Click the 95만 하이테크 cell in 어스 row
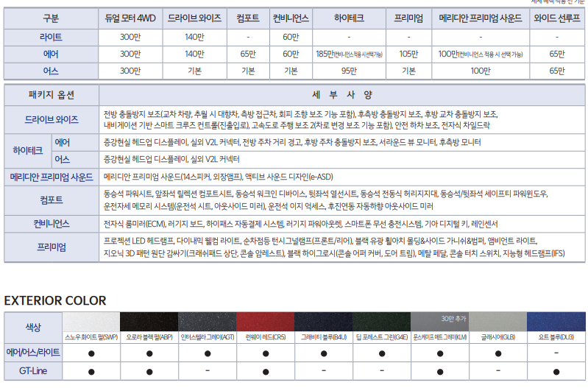This screenshot has width=588, height=388. point(349,71)
